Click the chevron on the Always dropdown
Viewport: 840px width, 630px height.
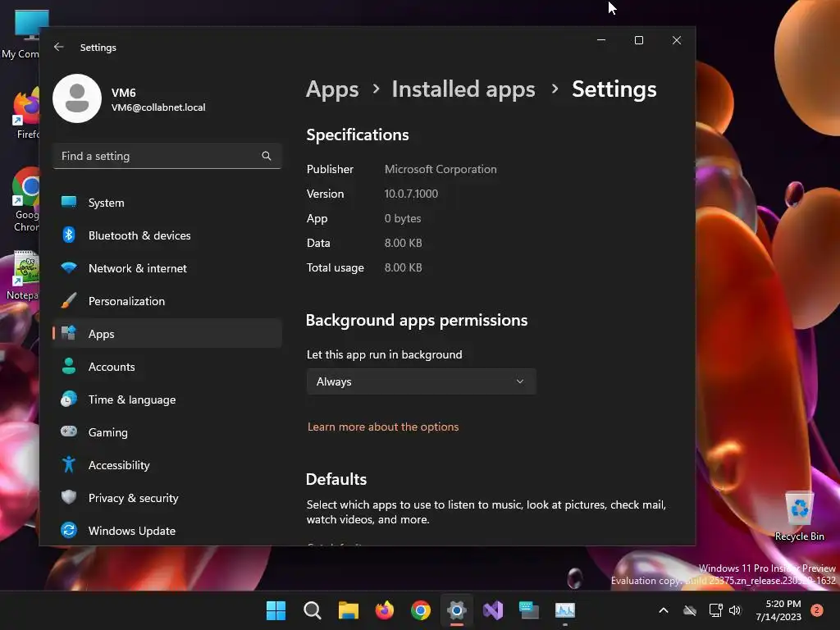coord(519,381)
